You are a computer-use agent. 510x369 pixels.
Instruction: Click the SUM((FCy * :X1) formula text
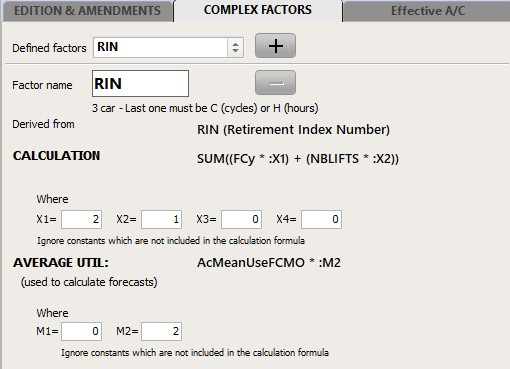click(x=298, y=159)
